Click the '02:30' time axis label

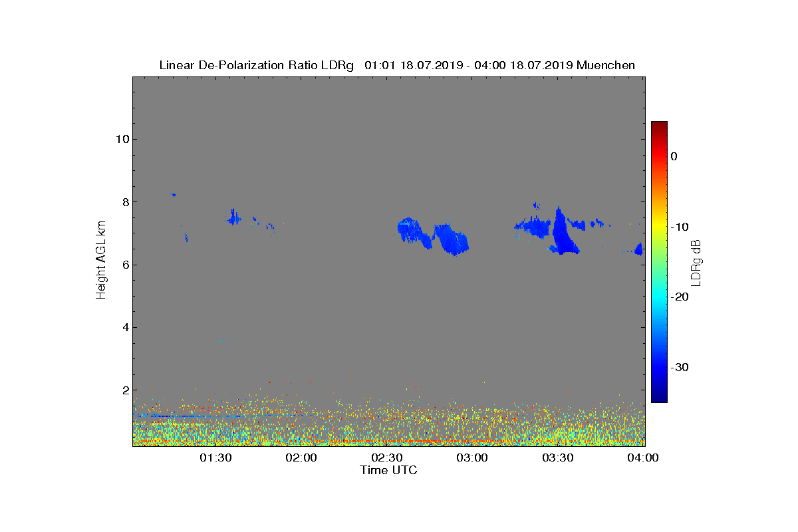coord(387,458)
